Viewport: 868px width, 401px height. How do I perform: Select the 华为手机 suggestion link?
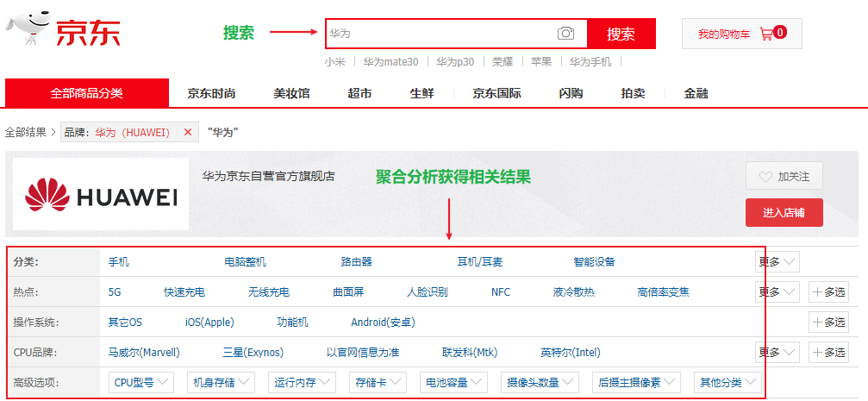coord(590,62)
